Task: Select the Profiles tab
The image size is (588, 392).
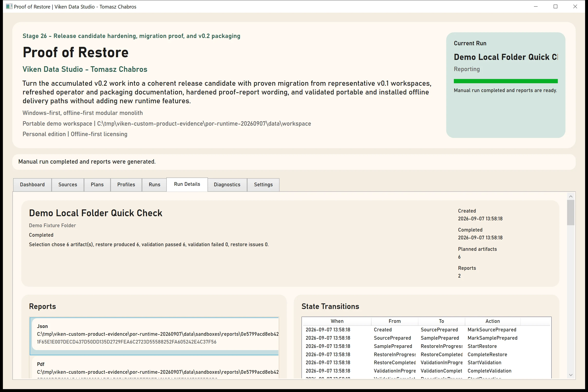Action: 126,185
